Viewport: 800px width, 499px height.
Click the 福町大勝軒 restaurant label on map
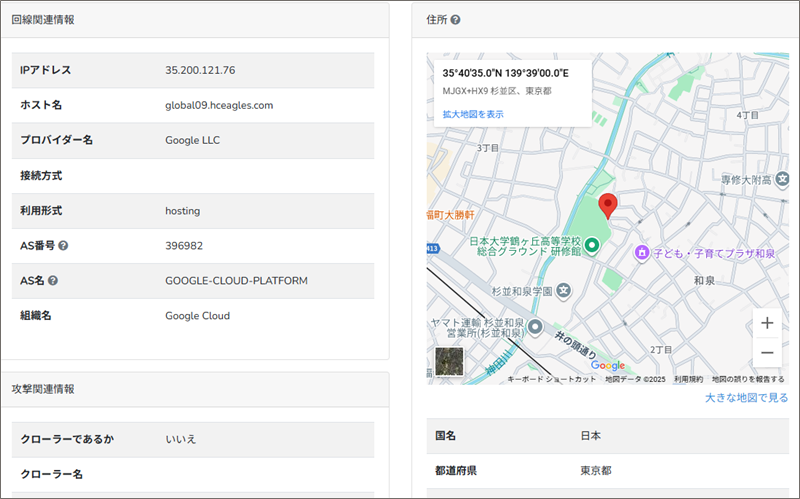[451, 215]
